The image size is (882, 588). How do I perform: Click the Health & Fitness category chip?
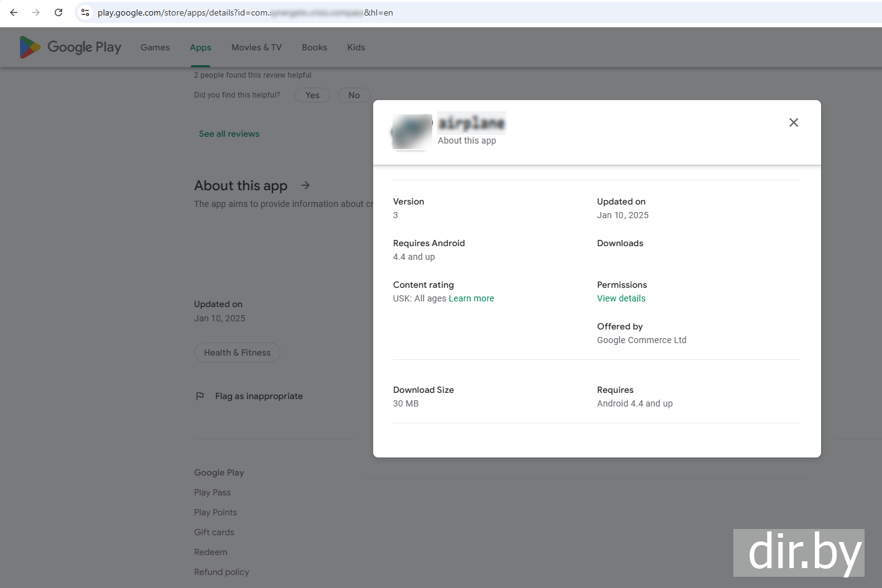pyautogui.click(x=237, y=352)
